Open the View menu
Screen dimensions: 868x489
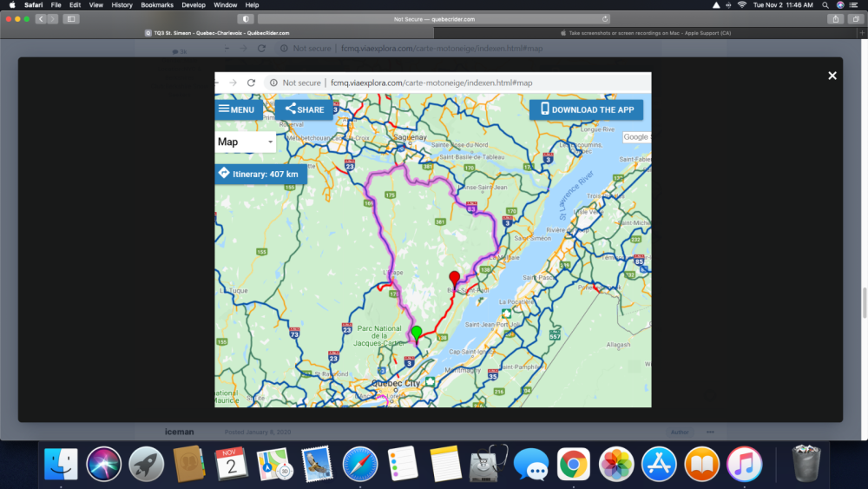point(95,5)
